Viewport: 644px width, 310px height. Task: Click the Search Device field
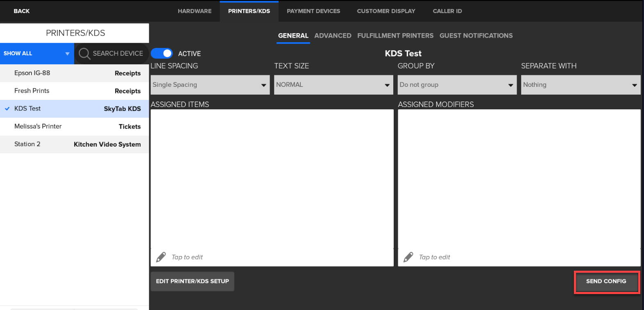[118, 54]
